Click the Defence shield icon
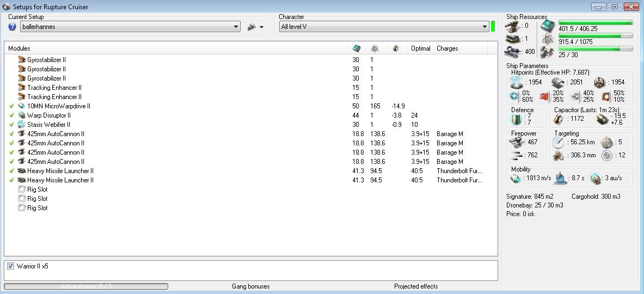 coord(516,119)
